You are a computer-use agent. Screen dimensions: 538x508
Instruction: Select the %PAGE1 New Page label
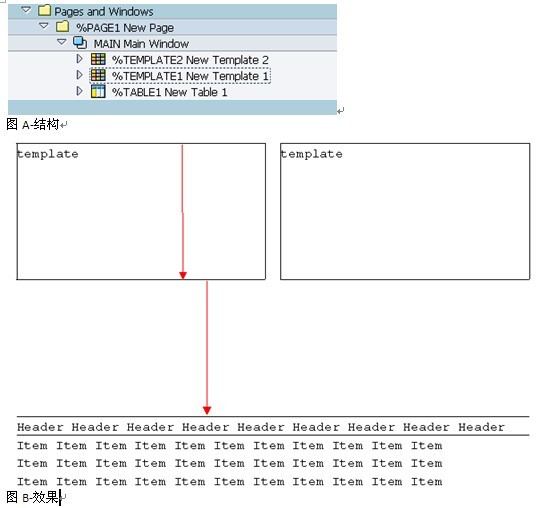coord(125,28)
